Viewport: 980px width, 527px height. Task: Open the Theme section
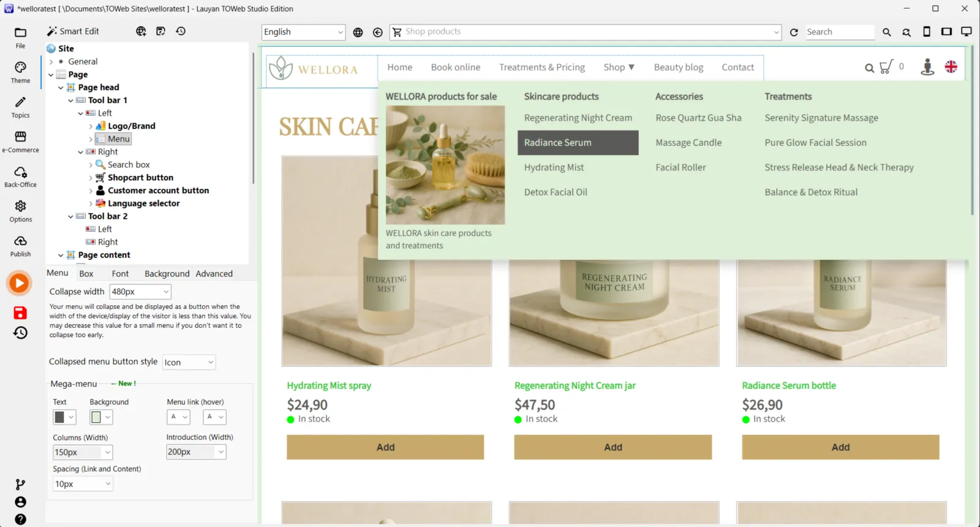pyautogui.click(x=20, y=72)
